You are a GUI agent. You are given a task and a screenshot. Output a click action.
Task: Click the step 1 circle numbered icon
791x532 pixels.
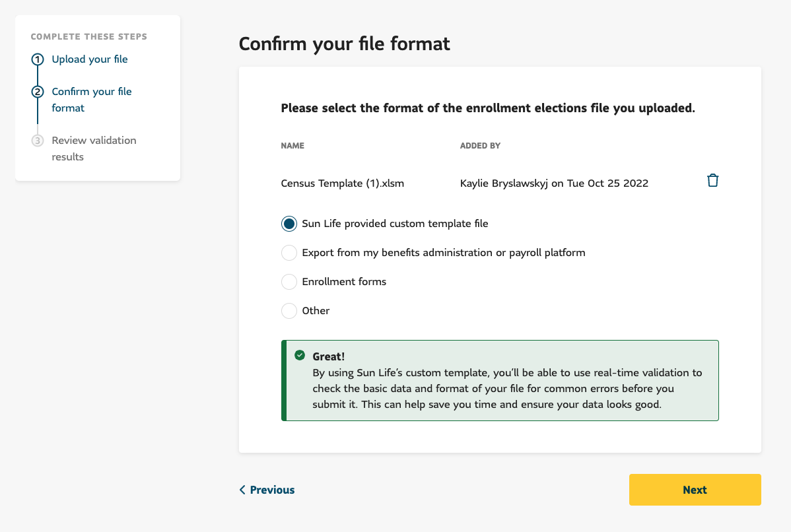click(x=38, y=59)
